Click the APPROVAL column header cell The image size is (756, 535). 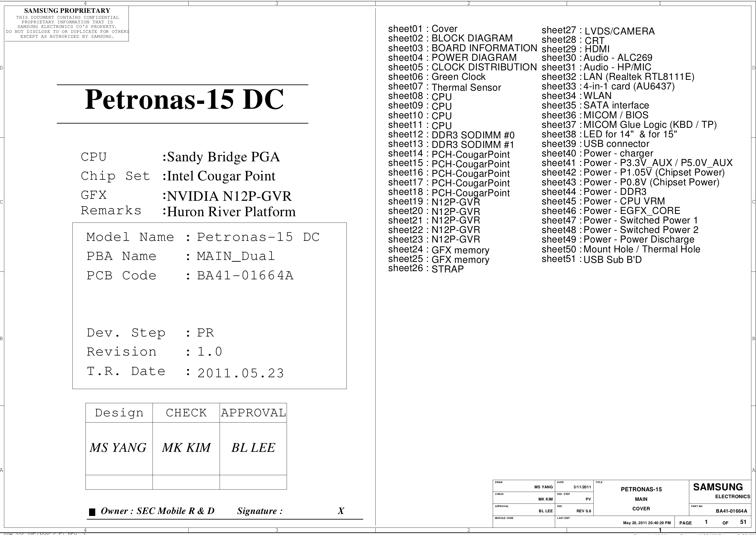tap(253, 413)
